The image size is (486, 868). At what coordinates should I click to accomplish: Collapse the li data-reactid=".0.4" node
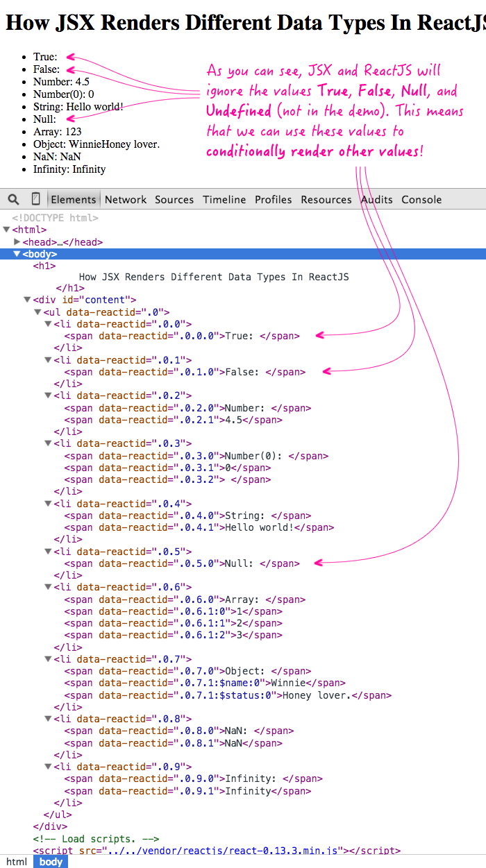(x=48, y=504)
